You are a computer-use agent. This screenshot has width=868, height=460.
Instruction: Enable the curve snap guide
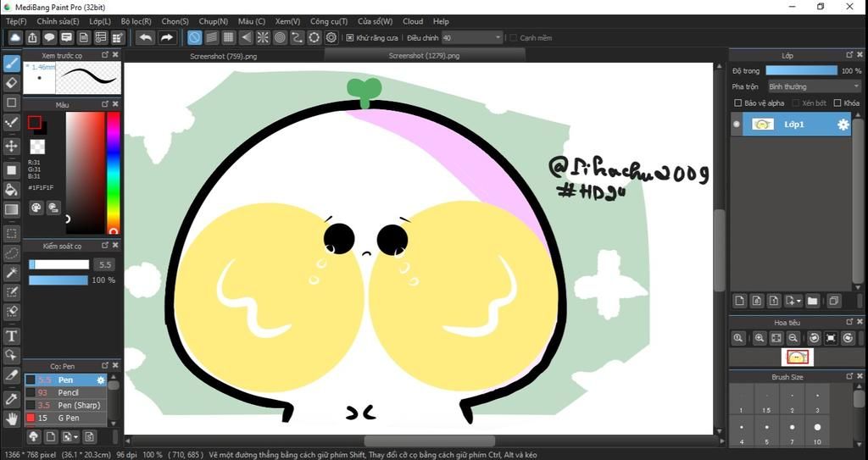click(x=298, y=37)
